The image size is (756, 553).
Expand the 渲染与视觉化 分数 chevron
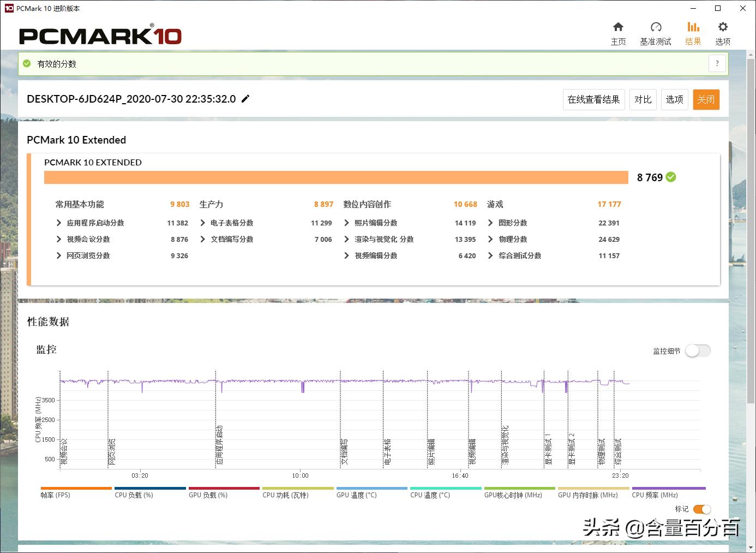(x=346, y=239)
